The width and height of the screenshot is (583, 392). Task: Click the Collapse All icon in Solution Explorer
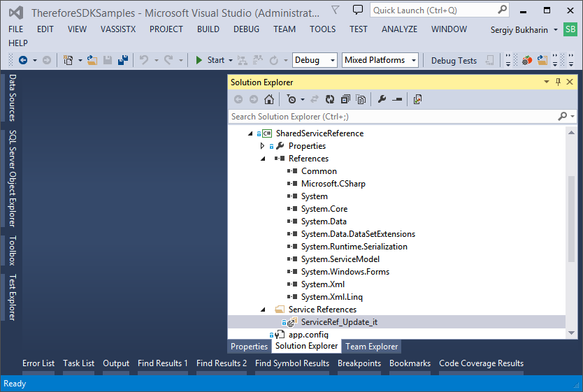tap(345, 99)
